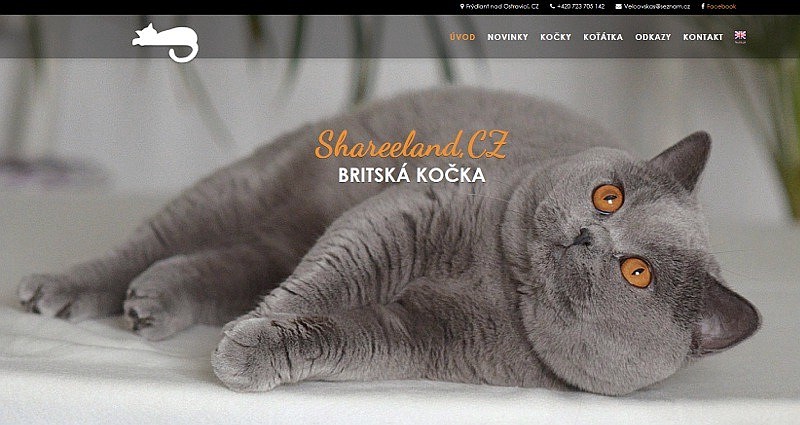Click the phone handset icon
This screenshot has width=800, height=425.
coord(553,7)
